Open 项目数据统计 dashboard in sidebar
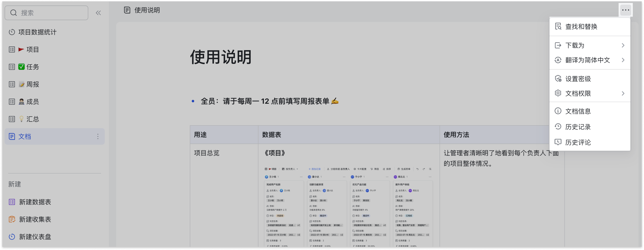 coord(37,32)
